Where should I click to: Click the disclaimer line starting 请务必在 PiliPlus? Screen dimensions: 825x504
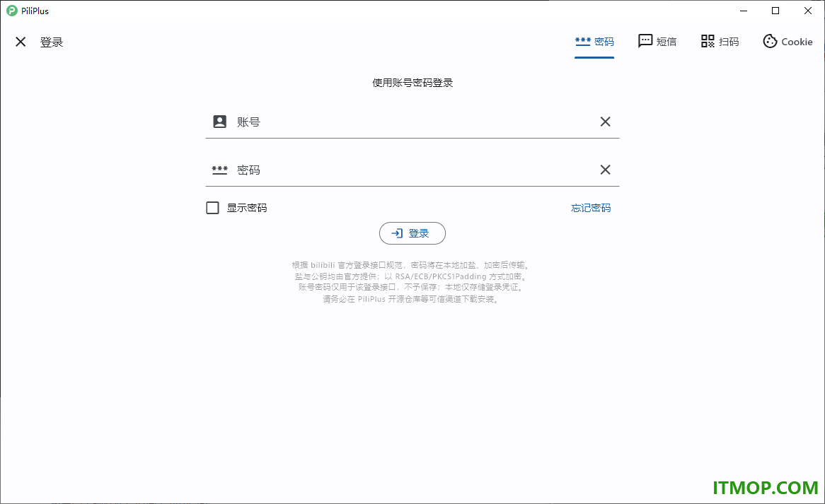click(x=412, y=299)
